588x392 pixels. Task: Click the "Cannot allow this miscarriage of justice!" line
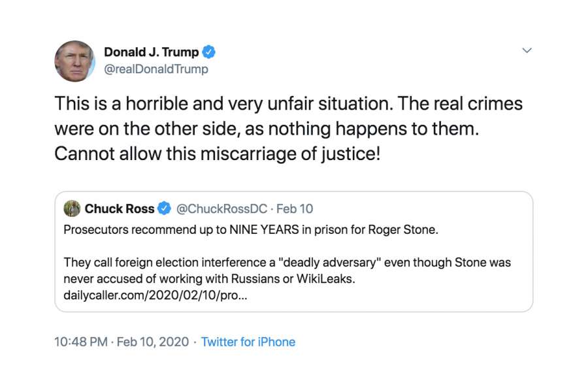point(217,154)
